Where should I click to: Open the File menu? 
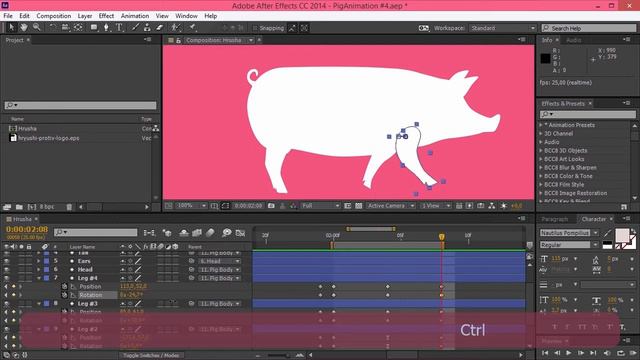coord(8,16)
